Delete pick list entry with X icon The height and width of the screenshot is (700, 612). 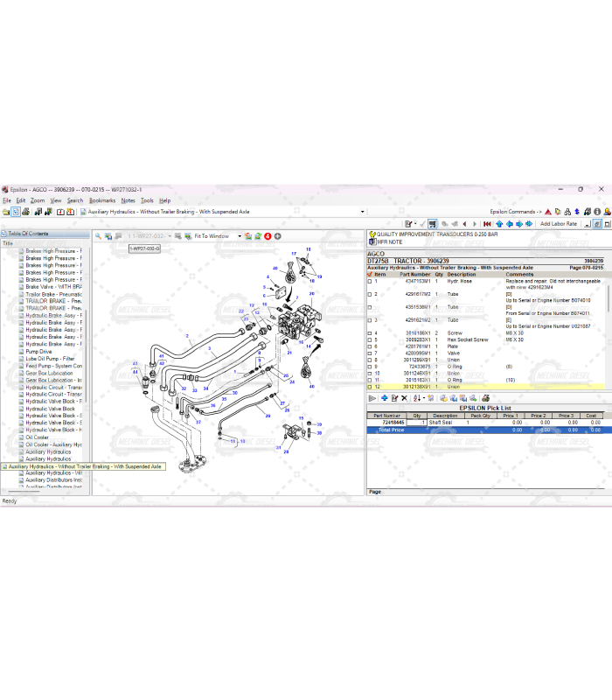pos(404,398)
